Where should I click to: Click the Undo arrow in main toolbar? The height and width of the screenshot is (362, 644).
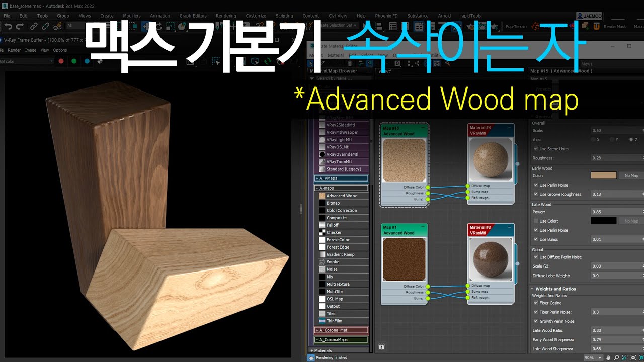(8, 26)
